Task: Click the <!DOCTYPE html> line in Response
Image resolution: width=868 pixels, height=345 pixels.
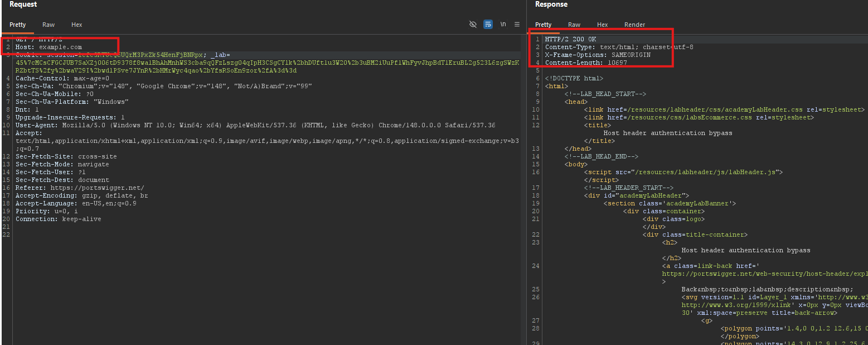Action: 574,79
